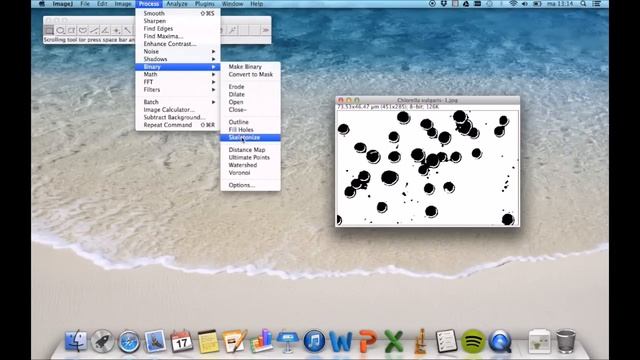Select the Polygon selection tool
640x360 pixels.
click(71, 30)
